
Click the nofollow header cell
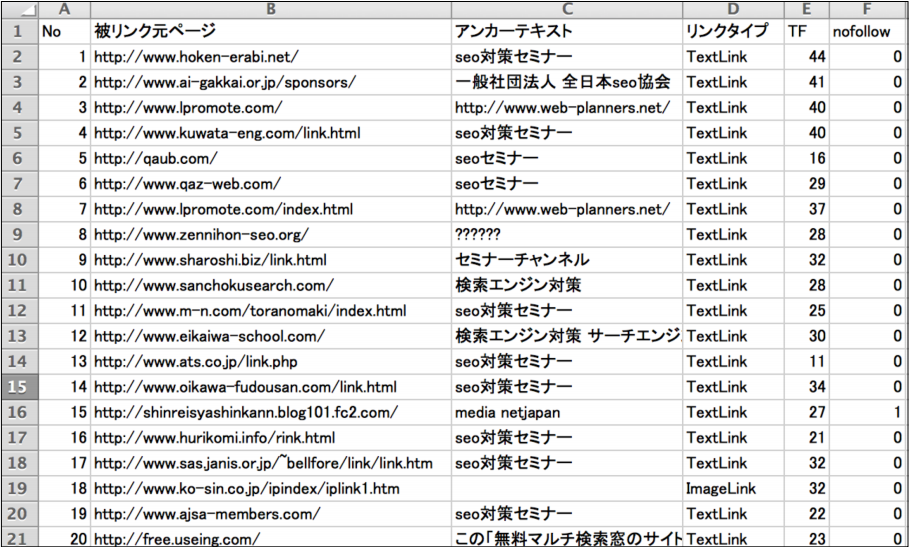[x=868, y=31]
